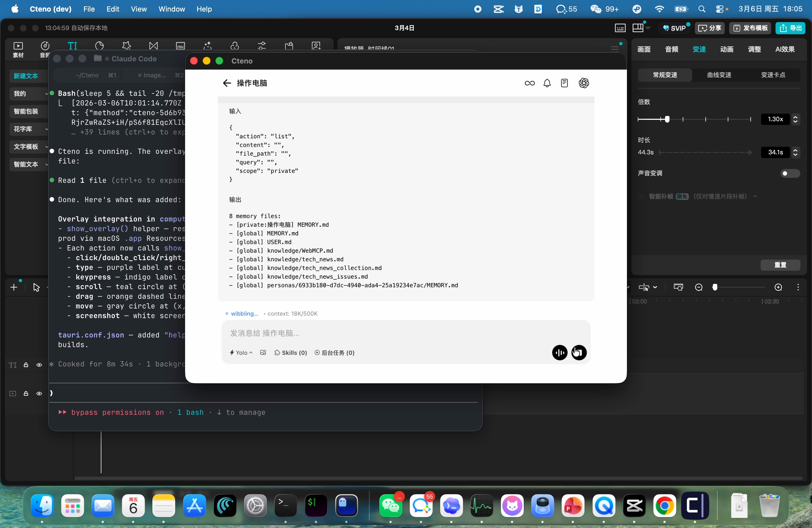Click the 重置 reset button
Screen dimensions: 812x528
pos(780,265)
